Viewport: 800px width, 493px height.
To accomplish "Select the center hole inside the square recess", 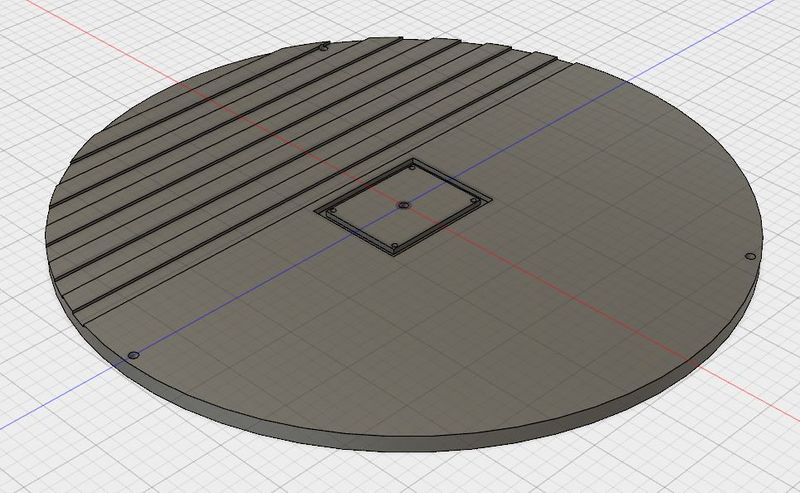I will click(x=404, y=205).
